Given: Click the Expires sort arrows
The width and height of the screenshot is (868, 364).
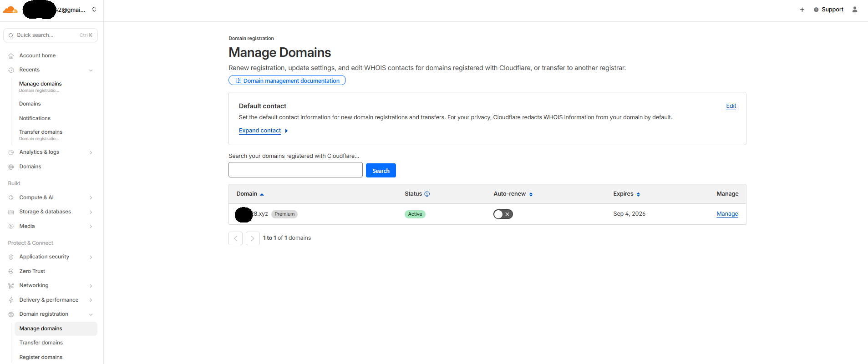Looking at the screenshot, I should pos(638,194).
